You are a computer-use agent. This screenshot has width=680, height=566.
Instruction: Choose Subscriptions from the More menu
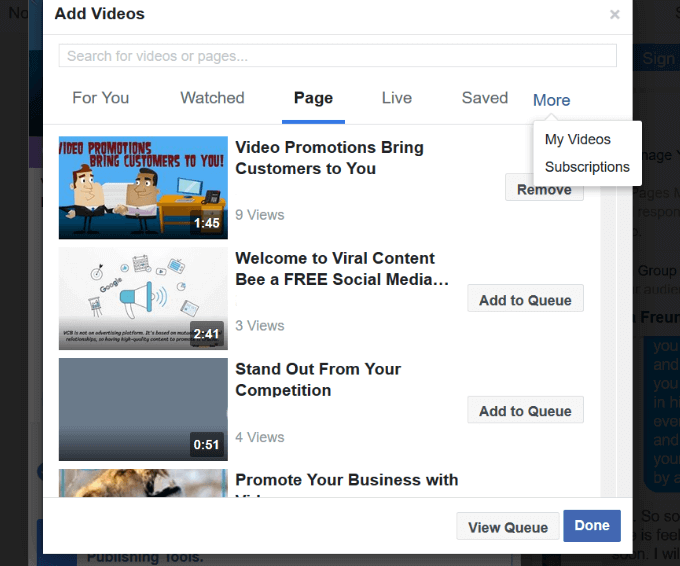[587, 167]
